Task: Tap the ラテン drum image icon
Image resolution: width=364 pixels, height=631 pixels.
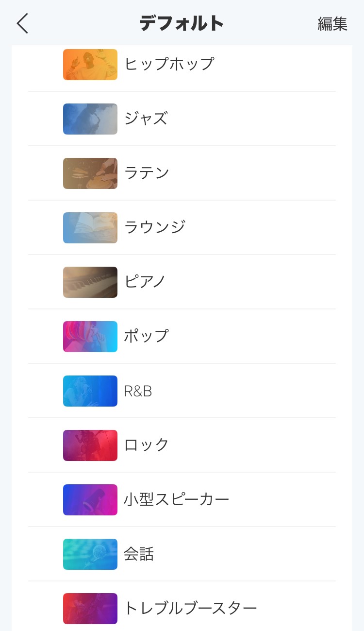Action: coord(90,173)
